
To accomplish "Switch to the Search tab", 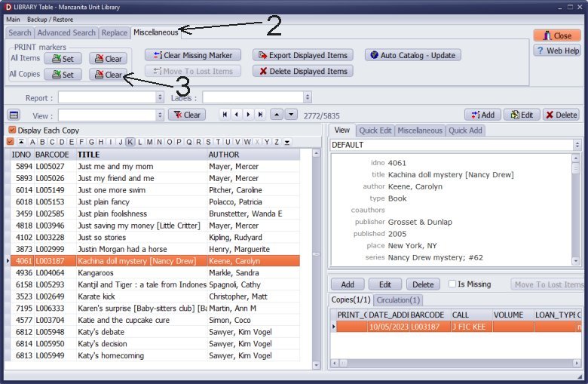I will pyautogui.click(x=20, y=32).
